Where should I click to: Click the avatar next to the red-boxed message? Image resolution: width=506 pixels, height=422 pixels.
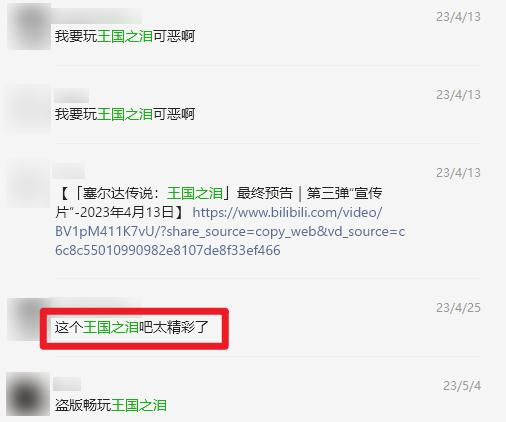(x=25, y=319)
